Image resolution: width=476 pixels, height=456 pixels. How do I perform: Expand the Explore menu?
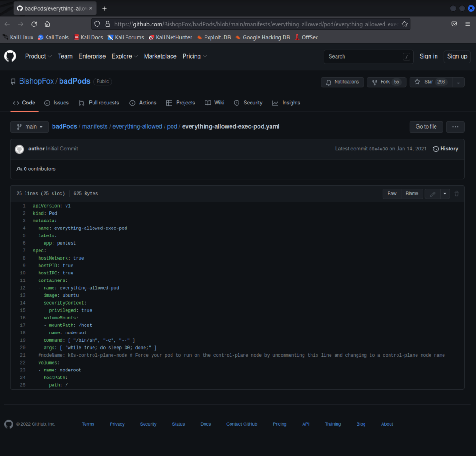[125, 56]
